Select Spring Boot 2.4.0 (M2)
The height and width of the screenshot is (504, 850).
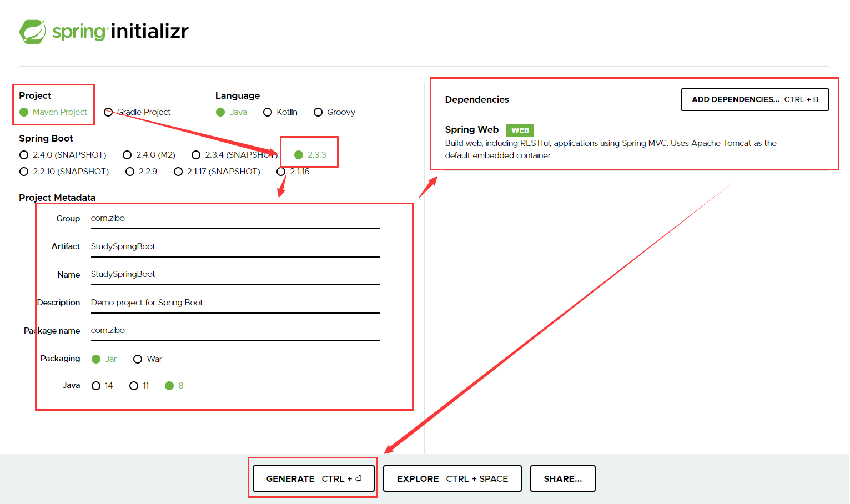149,155
